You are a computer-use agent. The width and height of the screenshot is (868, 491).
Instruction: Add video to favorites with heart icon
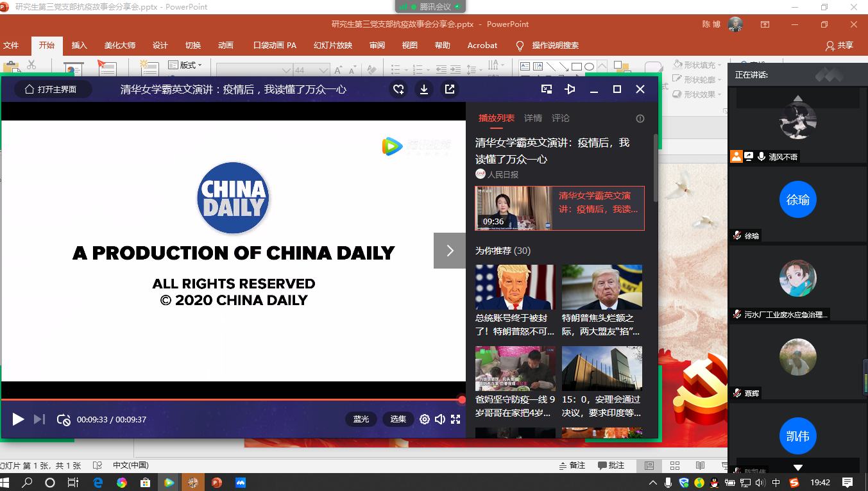[x=398, y=90]
